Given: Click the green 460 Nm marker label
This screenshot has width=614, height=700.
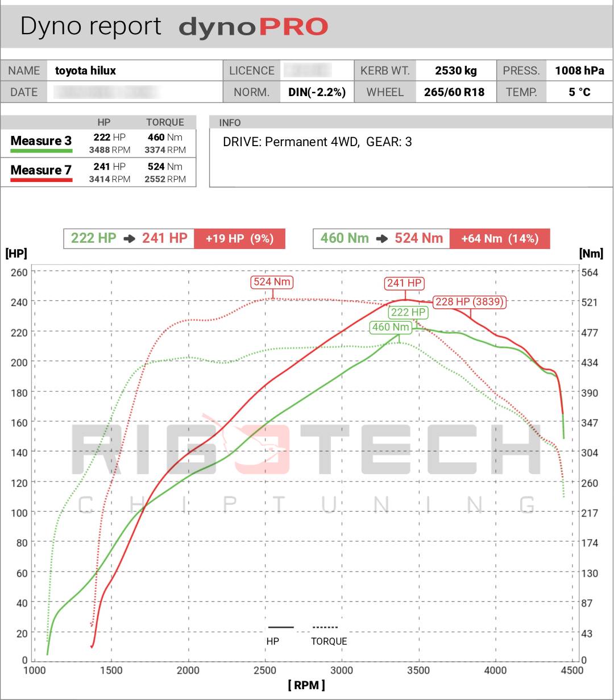Looking at the screenshot, I should pyautogui.click(x=391, y=327).
